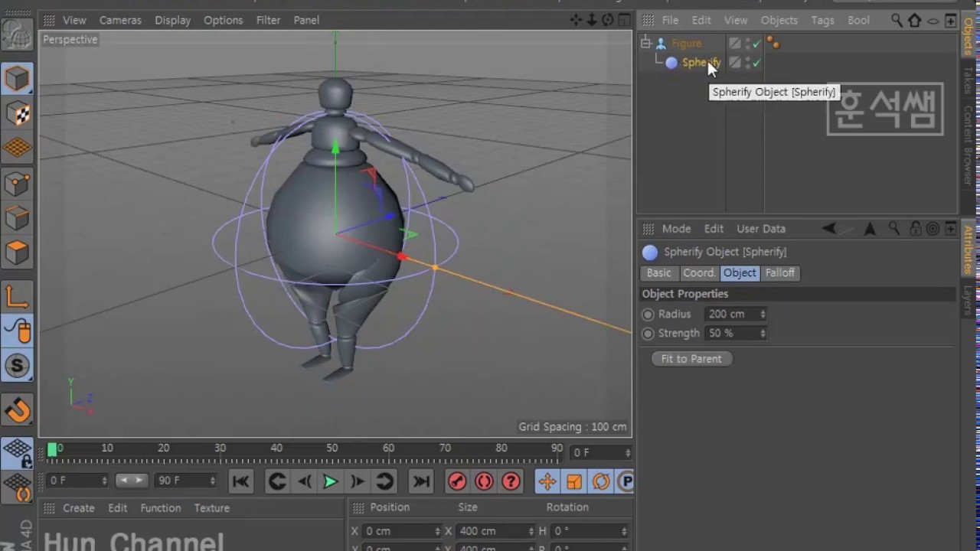Click the end frame 90 F stepper arrows
This screenshot has width=980, height=551.
(x=211, y=481)
